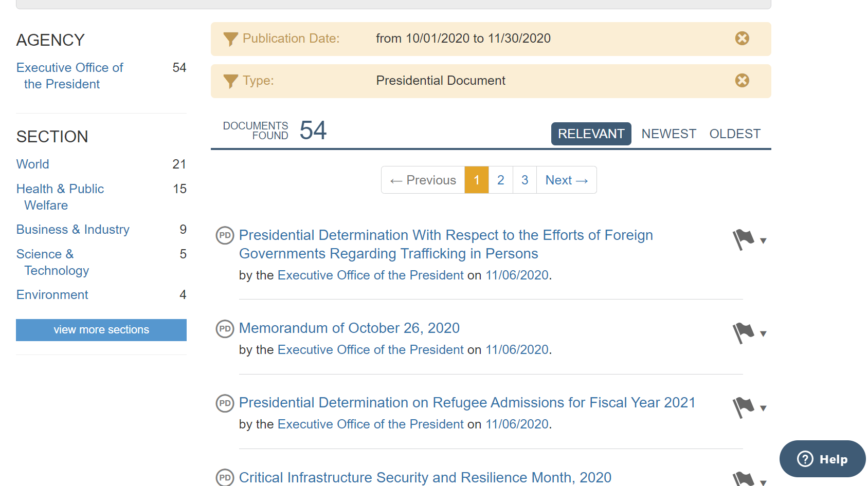Image resolution: width=868 pixels, height=486 pixels.
Task: Go to results page 2
Action: click(x=500, y=180)
